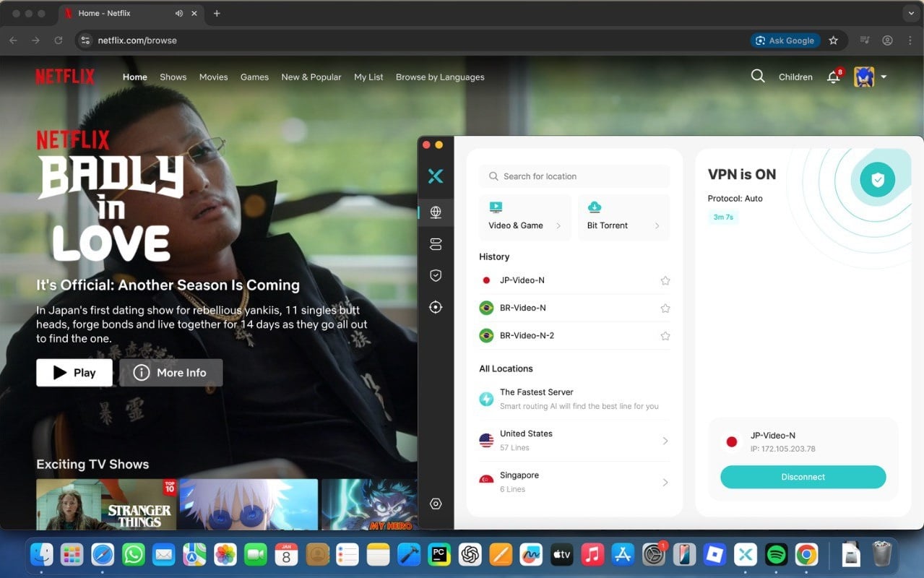Open Spotify from the dock

pos(776,555)
